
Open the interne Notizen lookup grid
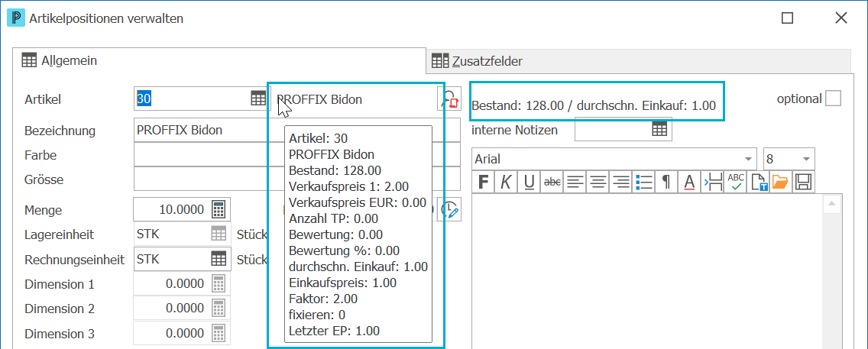click(x=659, y=129)
